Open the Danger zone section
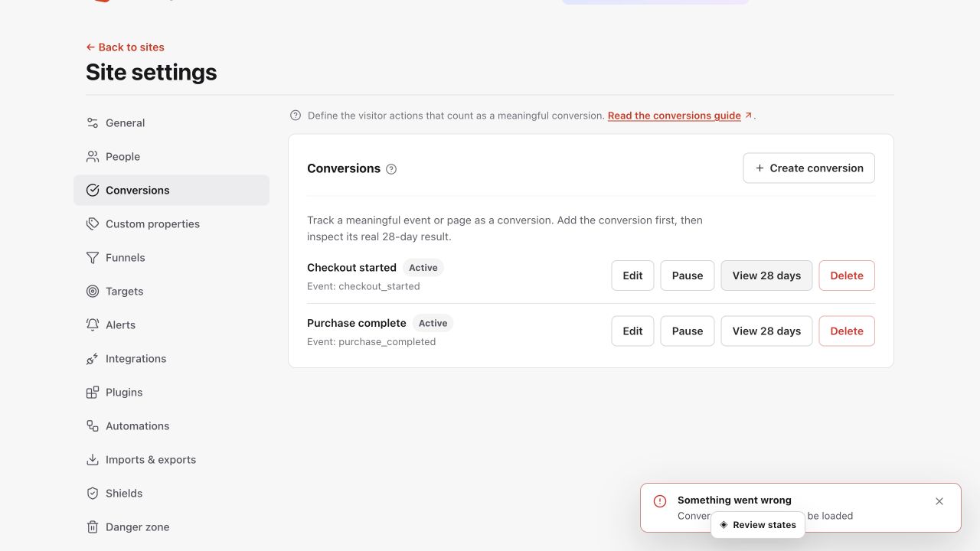The height and width of the screenshot is (551, 980). tap(171, 527)
